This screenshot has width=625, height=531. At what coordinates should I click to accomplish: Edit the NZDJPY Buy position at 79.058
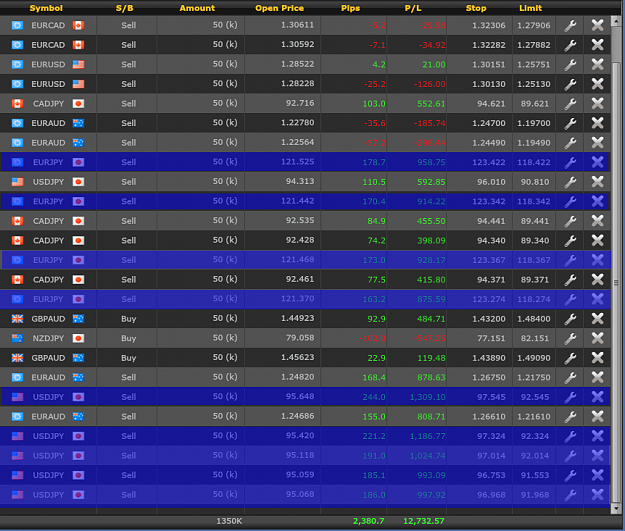point(570,338)
